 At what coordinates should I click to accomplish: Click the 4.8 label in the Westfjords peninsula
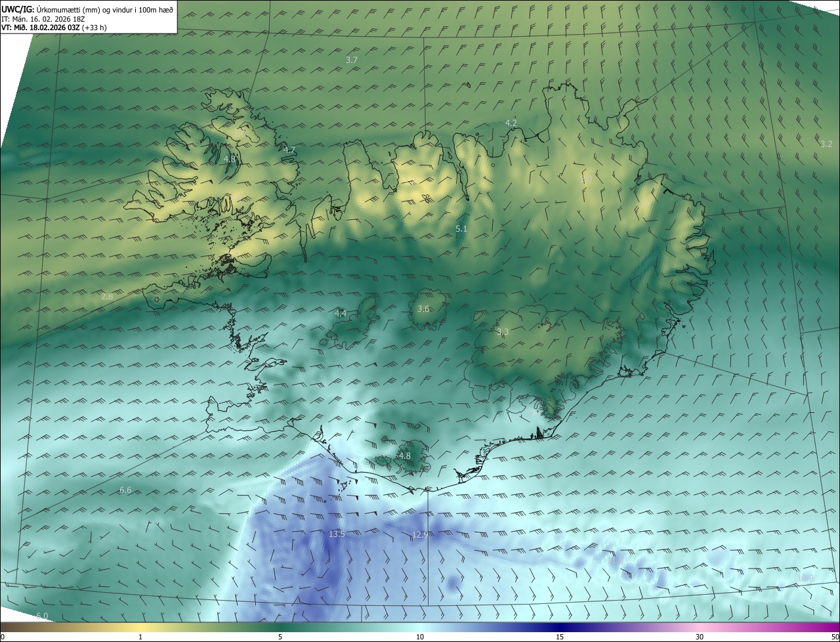230,159
